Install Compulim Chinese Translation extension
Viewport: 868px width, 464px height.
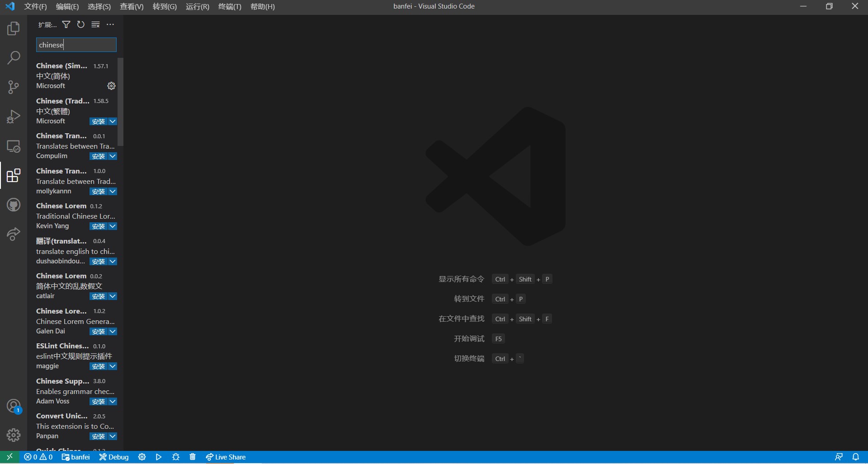pyautogui.click(x=98, y=156)
